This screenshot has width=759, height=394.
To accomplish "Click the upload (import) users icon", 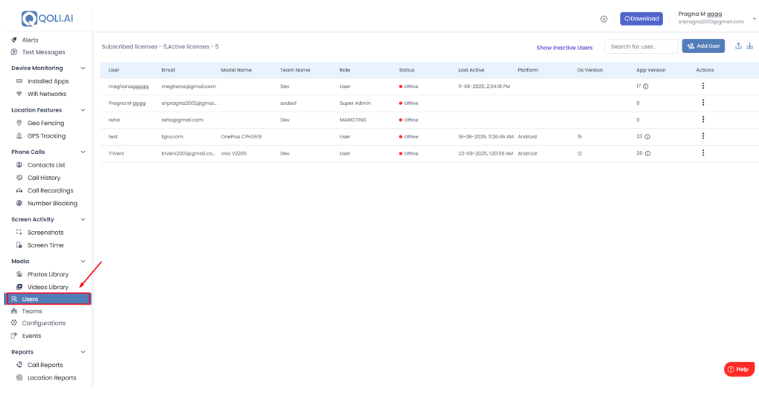I will pyautogui.click(x=738, y=46).
